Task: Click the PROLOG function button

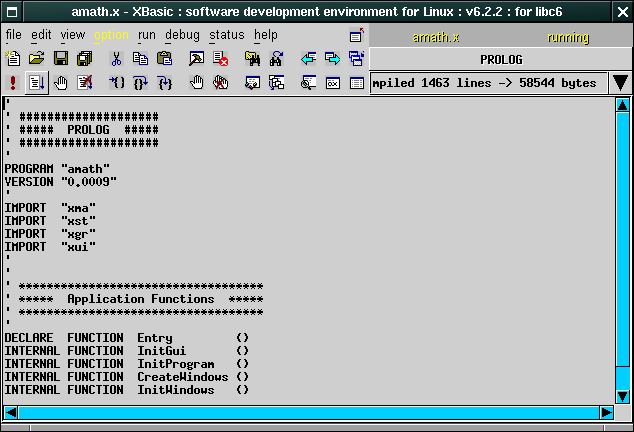Action: coord(501,60)
